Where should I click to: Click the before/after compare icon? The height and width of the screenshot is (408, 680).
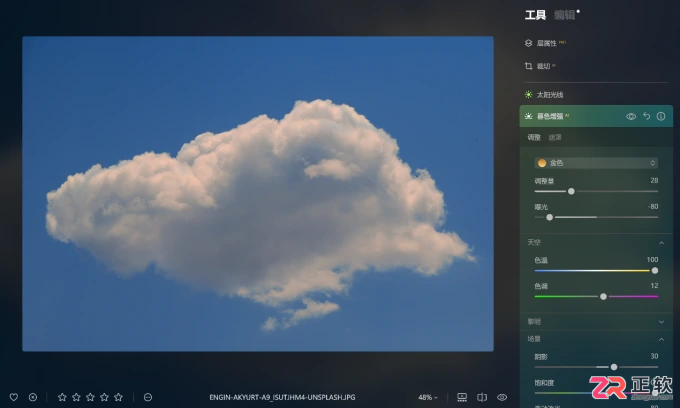[x=482, y=397]
